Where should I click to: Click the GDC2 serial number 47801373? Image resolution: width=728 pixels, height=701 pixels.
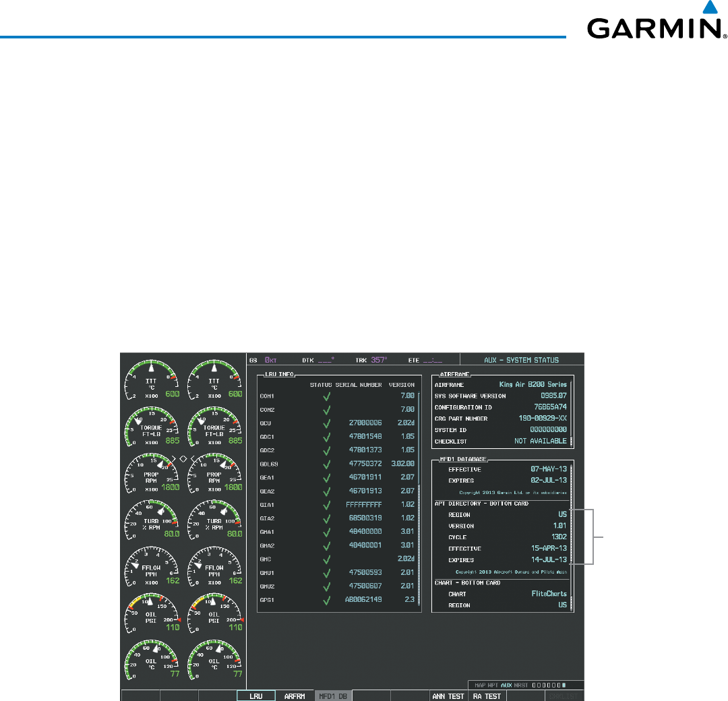[x=365, y=450]
